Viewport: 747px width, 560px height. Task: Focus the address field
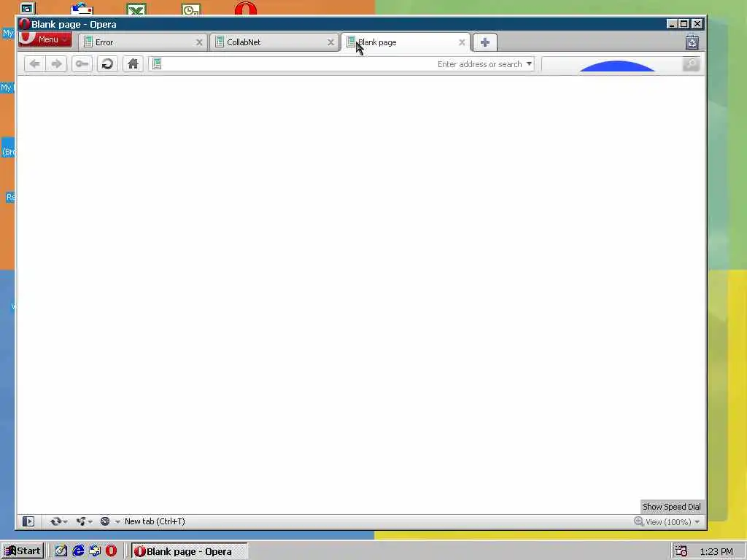tap(341, 64)
